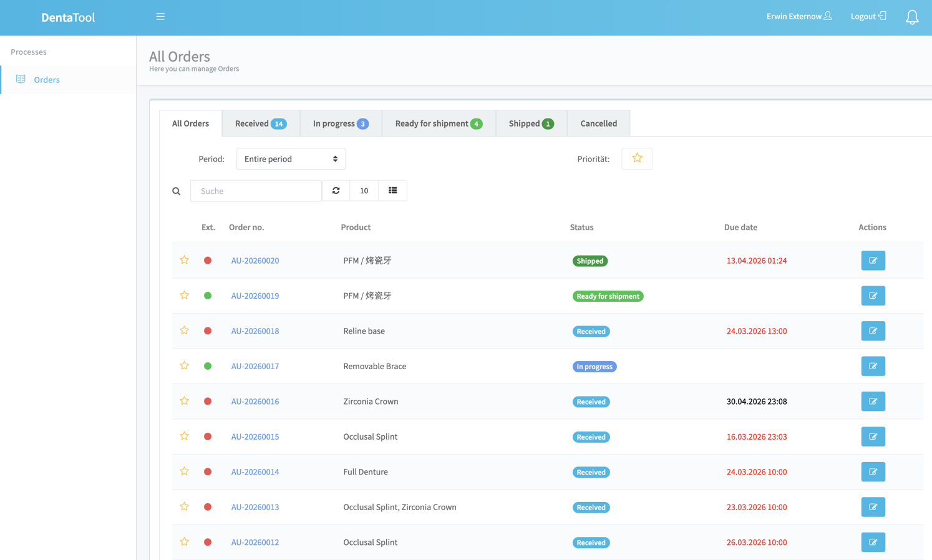Screen dimensions: 932x560
Task: Click edit icon for Removable Brace order
Action: [873, 366]
